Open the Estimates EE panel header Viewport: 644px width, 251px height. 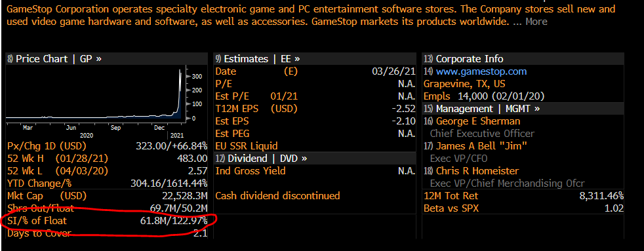[314, 58]
